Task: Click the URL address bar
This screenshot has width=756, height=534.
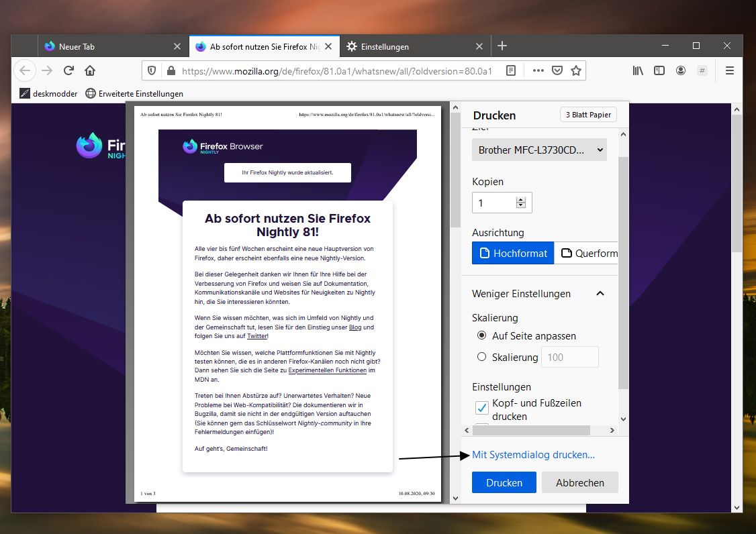Action: pyautogui.click(x=338, y=71)
